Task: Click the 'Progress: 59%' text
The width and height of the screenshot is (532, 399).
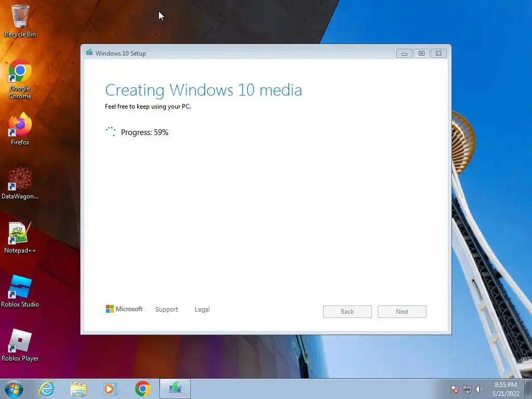Action: click(144, 132)
